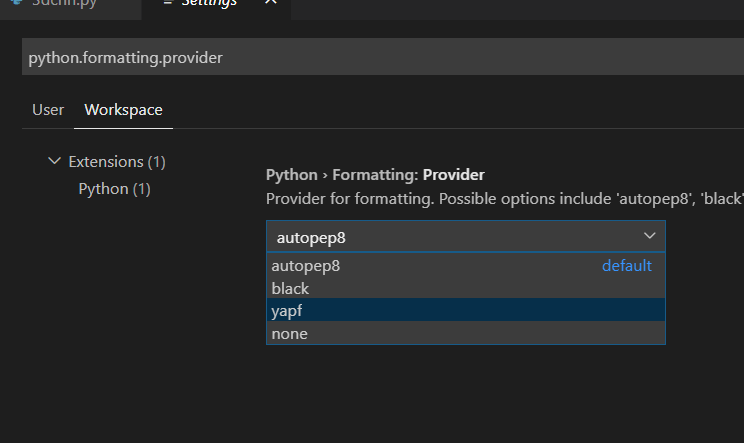Select yapf from the provider list

point(287,311)
